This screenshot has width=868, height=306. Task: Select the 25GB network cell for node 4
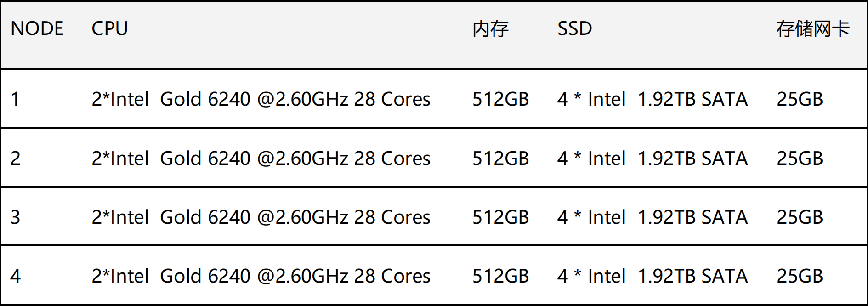(x=800, y=276)
